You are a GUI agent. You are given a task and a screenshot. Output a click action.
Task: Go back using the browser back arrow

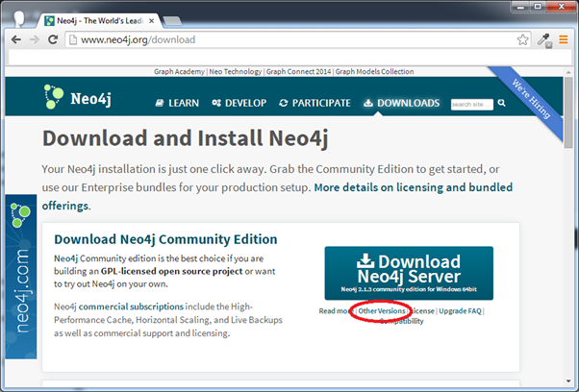point(16,39)
